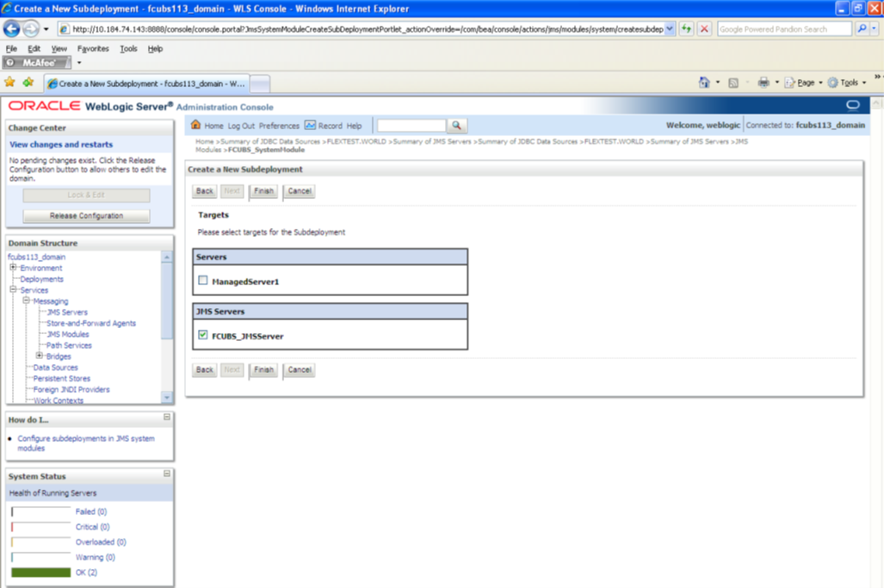
Task: Click the Oracle O icon in header corner
Action: click(x=853, y=105)
